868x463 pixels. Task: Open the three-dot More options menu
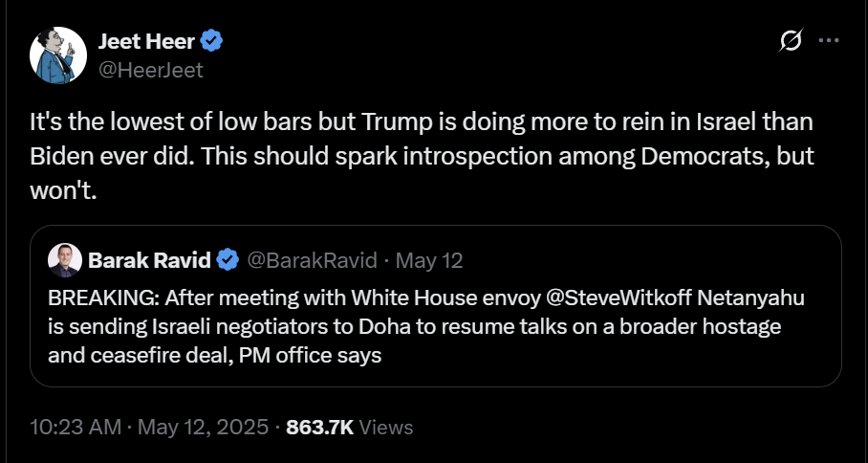[829, 40]
